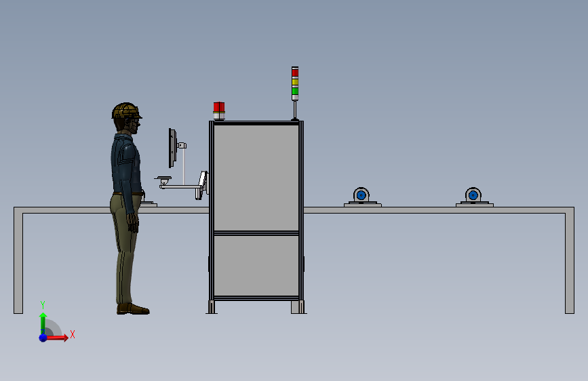
Task: Select the green segment of the tower light
Action: (295, 91)
